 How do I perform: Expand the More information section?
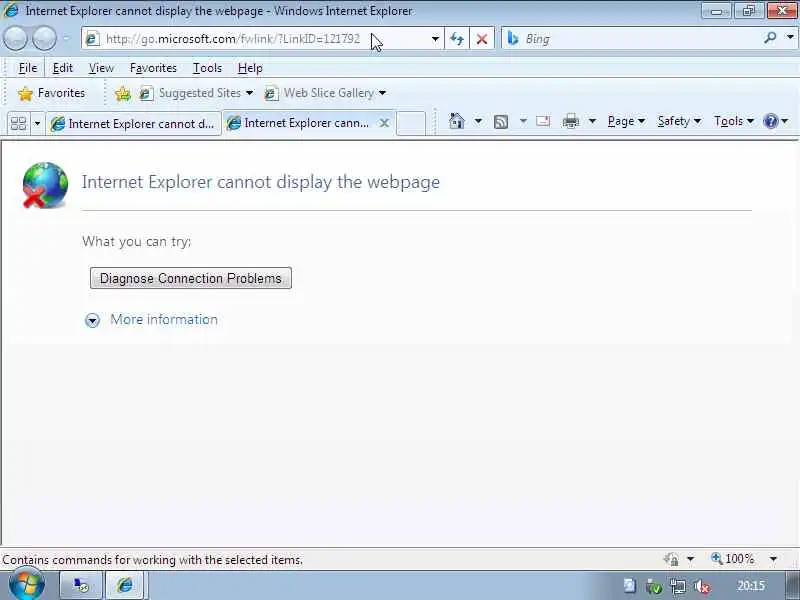pyautogui.click(x=92, y=320)
